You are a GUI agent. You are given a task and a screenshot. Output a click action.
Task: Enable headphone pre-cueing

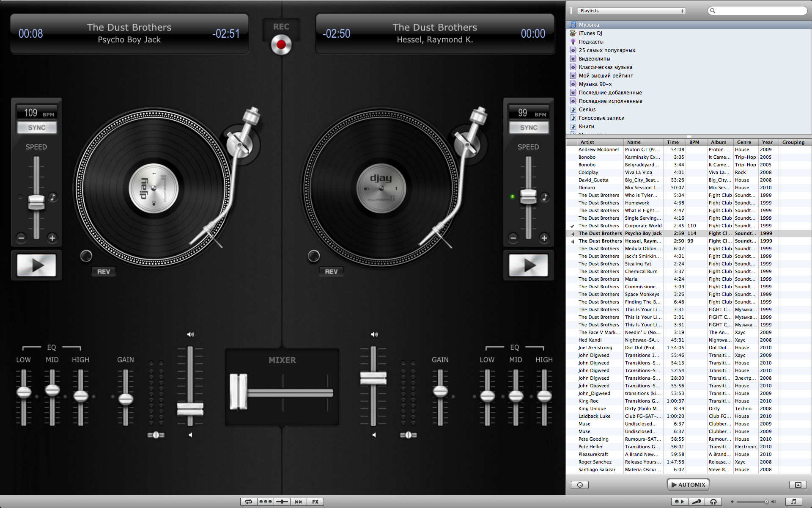[x=713, y=502]
